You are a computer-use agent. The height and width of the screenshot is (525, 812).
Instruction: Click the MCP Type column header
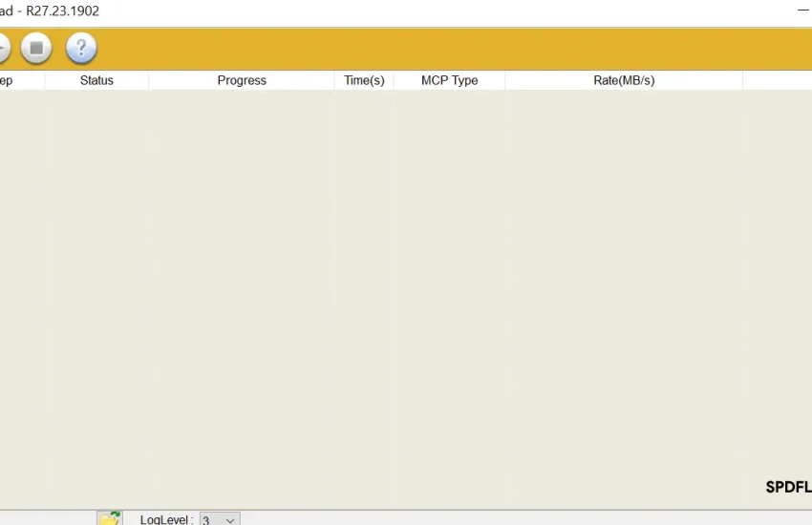click(449, 81)
